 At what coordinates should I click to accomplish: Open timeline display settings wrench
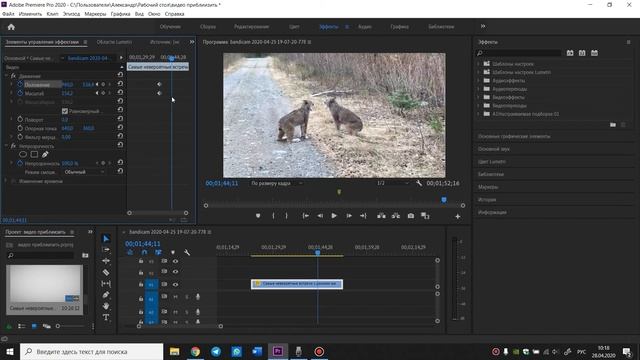pyautogui.click(x=187, y=253)
